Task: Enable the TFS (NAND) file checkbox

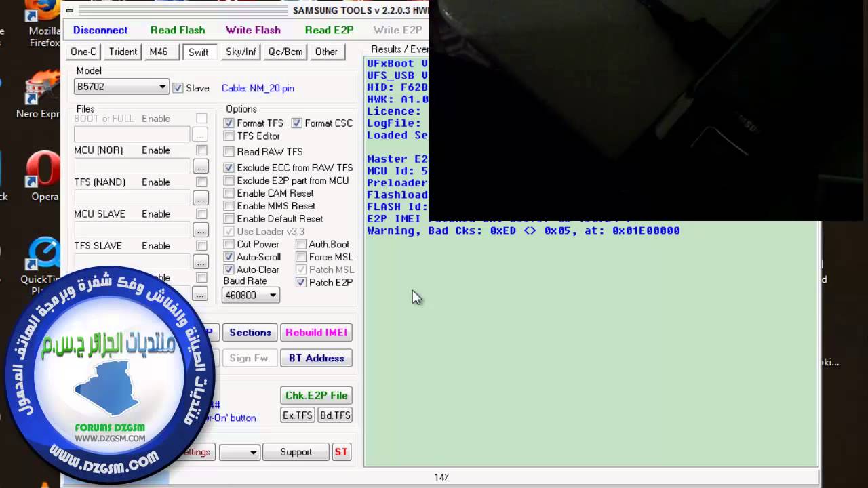Action: point(201,182)
